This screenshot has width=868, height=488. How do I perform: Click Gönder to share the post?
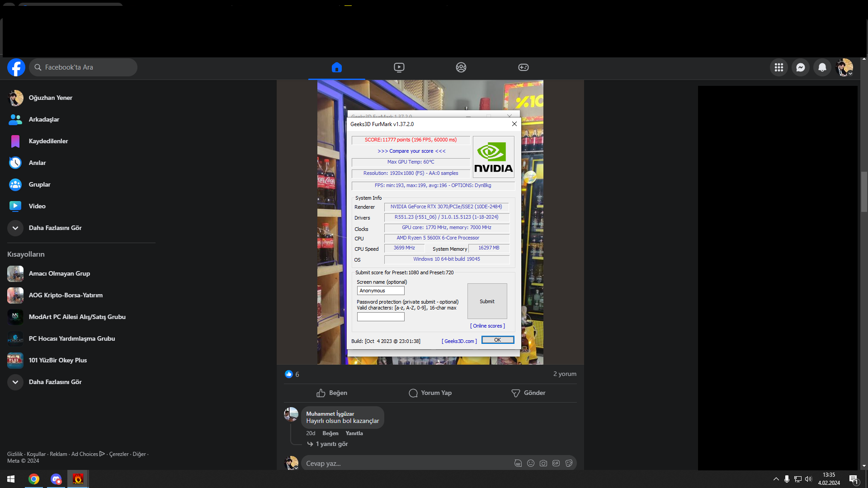click(528, 393)
